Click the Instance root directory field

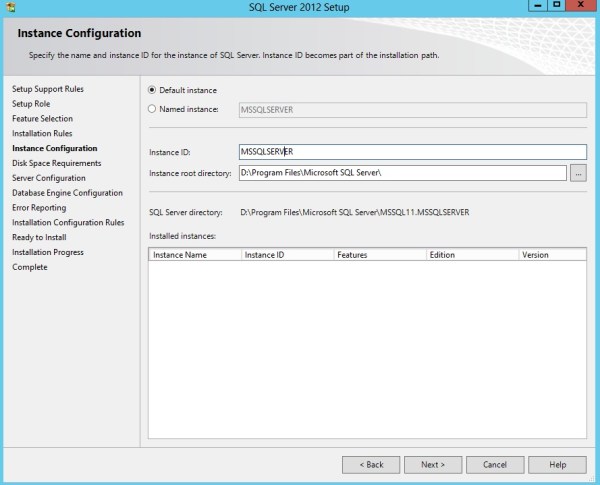click(402, 173)
